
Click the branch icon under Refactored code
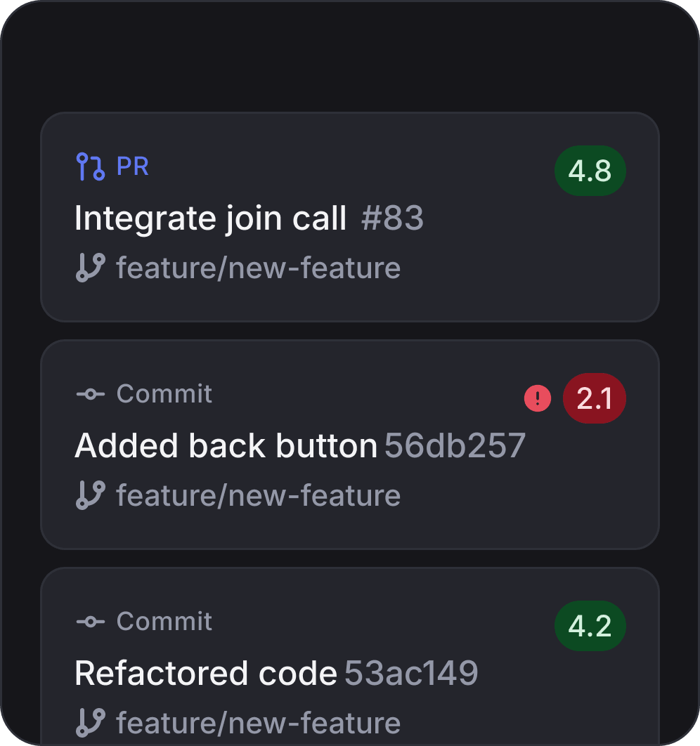(90, 723)
